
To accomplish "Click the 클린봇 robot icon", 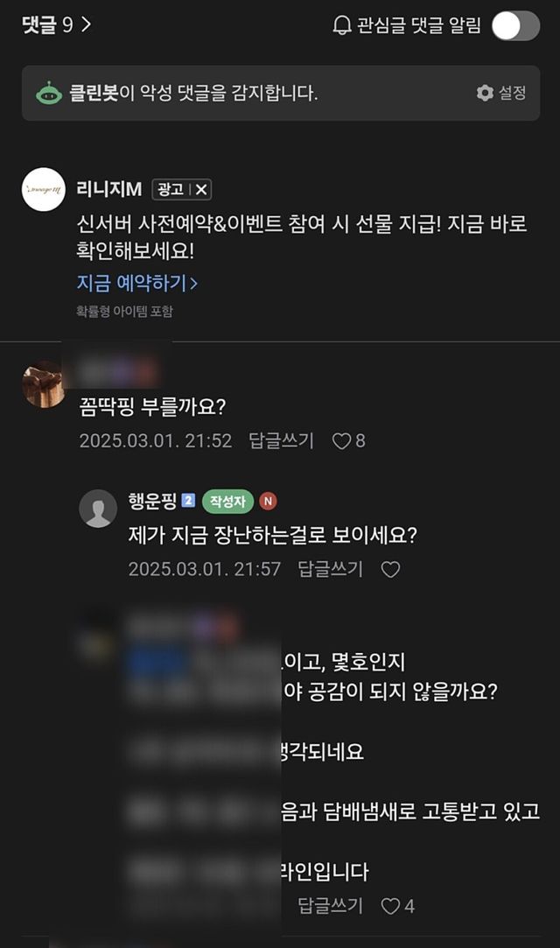I will click(49, 93).
